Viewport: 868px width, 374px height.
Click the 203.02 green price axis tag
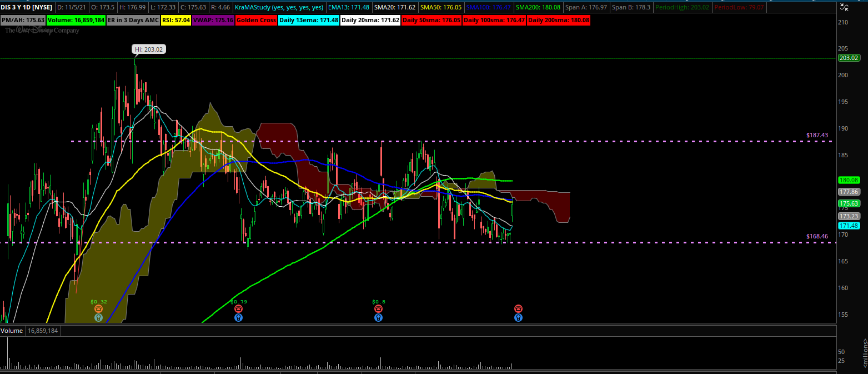[850, 58]
